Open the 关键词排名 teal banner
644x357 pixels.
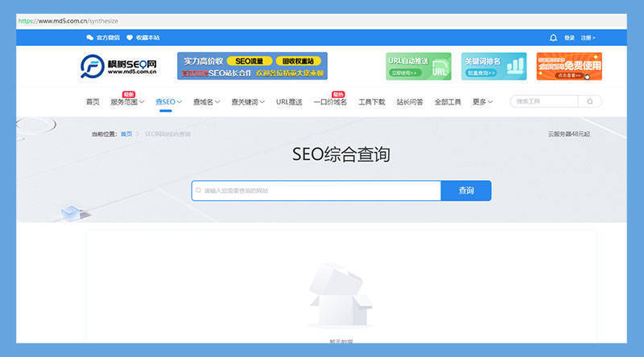[493, 66]
